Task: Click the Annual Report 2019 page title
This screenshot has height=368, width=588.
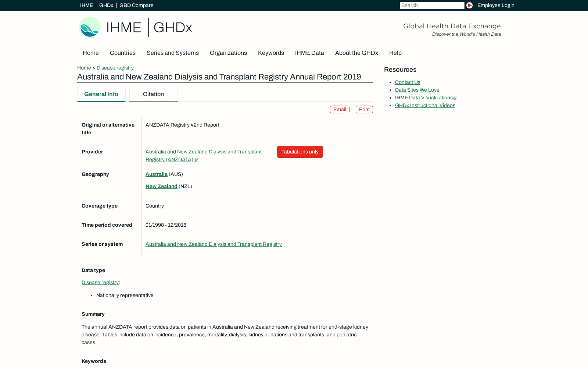Action: point(219,77)
